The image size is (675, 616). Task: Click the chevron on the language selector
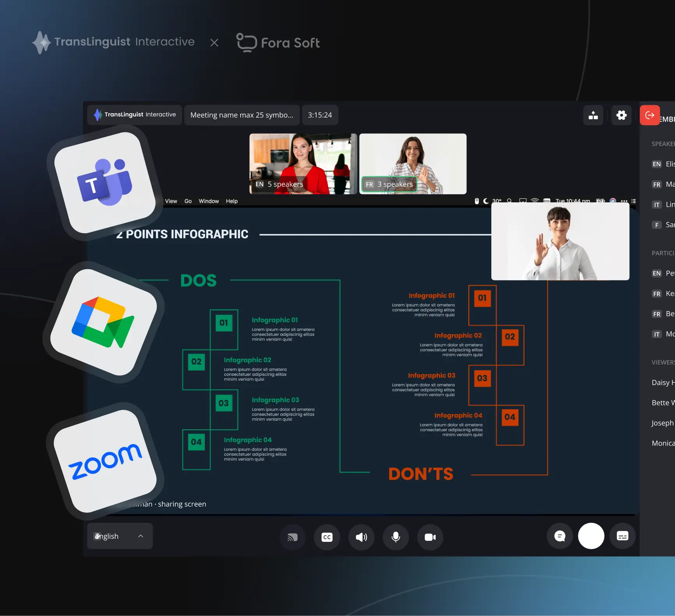(141, 536)
